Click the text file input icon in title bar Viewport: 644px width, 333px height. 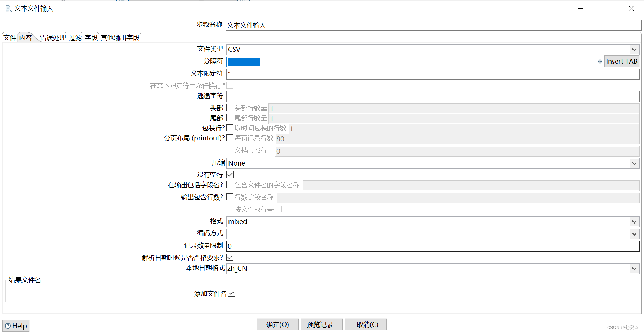pyautogui.click(x=8, y=8)
